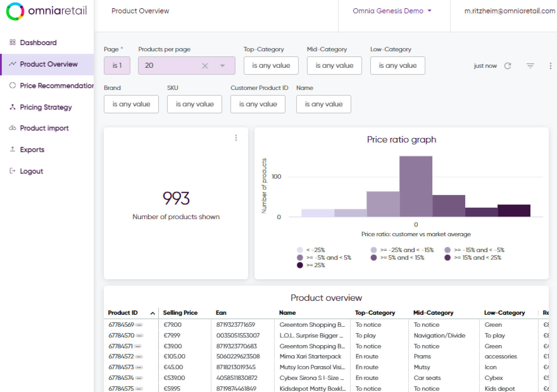This screenshot has width=557, height=392.
Task: Click the Logout door icon
Action: 13,171
